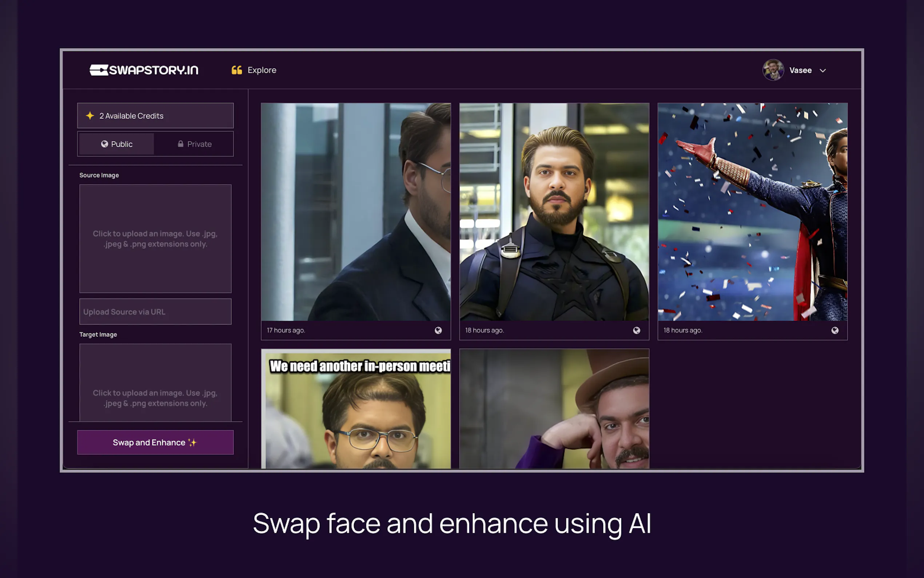Click the Explore quote-mark icon
The image size is (924, 578).
click(x=236, y=70)
